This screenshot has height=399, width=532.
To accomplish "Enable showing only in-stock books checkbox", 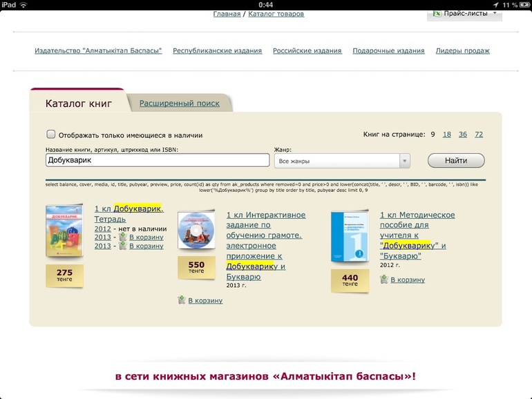I will pyautogui.click(x=51, y=135).
